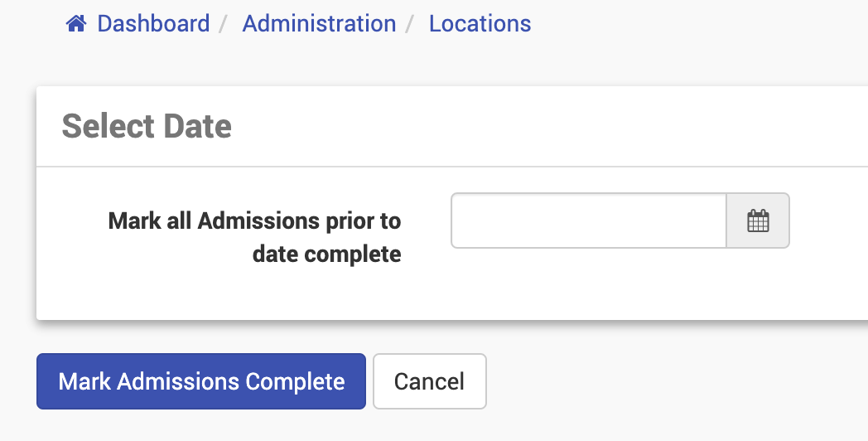The width and height of the screenshot is (868, 441).
Task: Return home using the house icon
Action: tap(76, 24)
